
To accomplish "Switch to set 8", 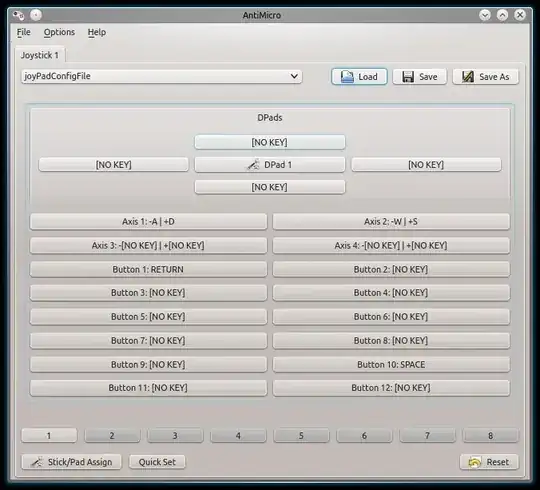I will (490, 436).
